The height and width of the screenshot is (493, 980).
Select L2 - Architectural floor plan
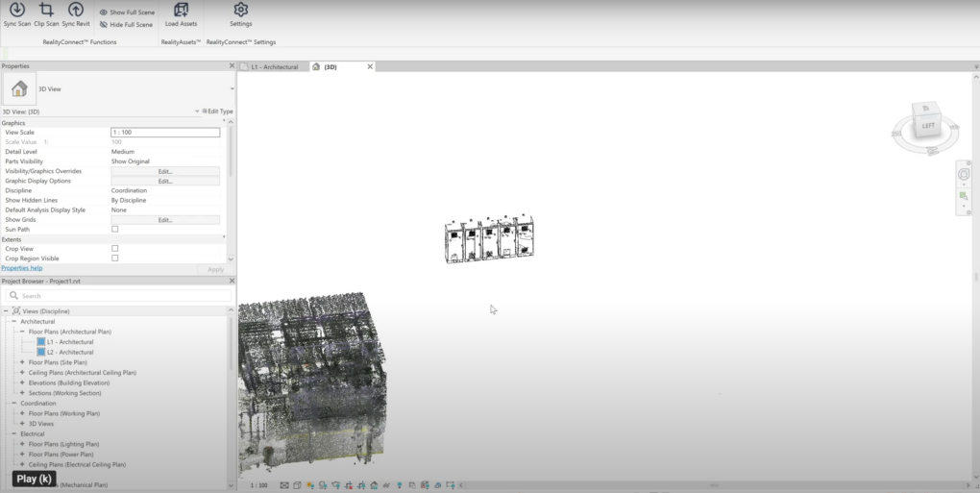(x=70, y=353)
